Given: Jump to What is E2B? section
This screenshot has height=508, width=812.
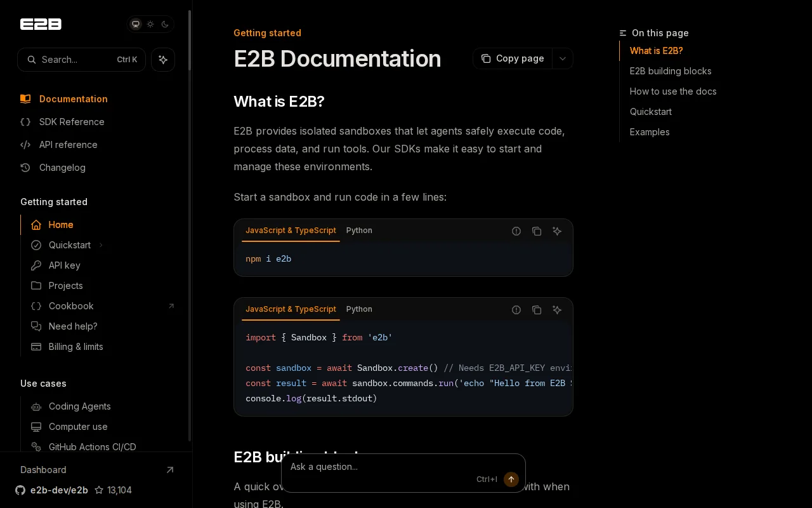Looking at the screenshot, I should point(657,51).
